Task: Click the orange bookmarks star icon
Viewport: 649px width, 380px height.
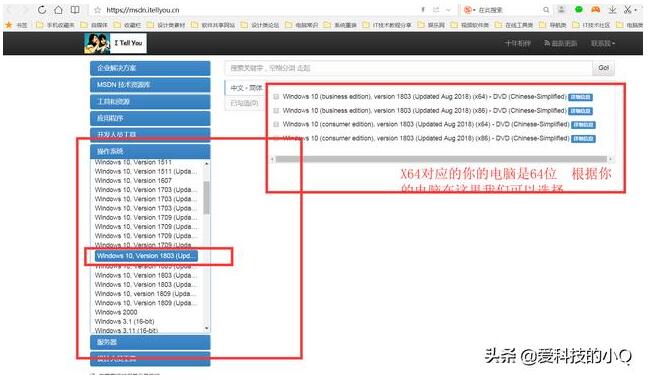Action: point(9,25)
